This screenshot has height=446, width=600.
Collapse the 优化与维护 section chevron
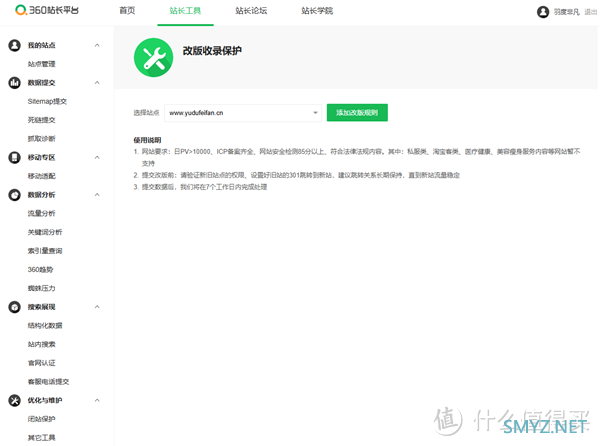point(97,400)
